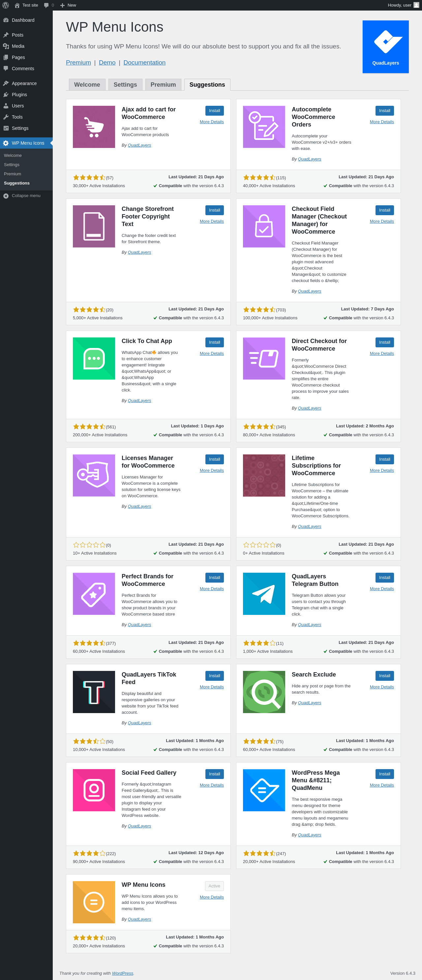The width and height of the screenshot is (422, 980).
Task: View More Details for QuadLayers TikTok Feed
Action: [x=212, y=687]
